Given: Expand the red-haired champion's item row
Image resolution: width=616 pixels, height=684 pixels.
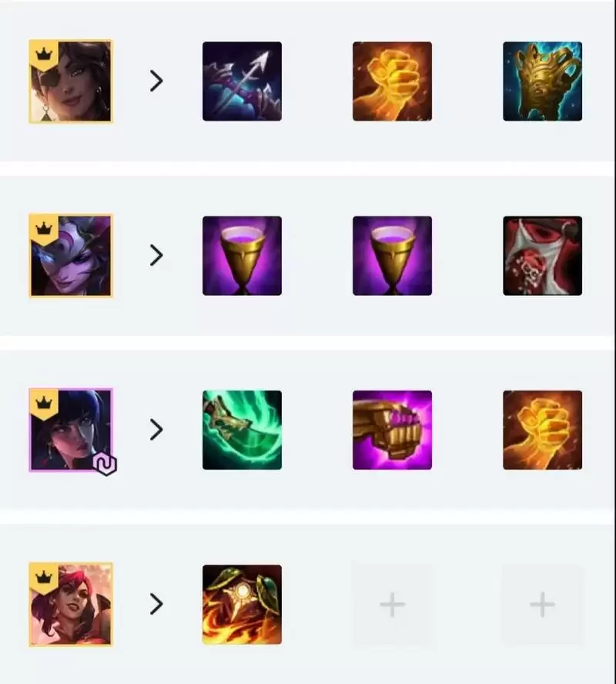Looking at the screenshot, I should pyautogui.click(x=156, y=605).
